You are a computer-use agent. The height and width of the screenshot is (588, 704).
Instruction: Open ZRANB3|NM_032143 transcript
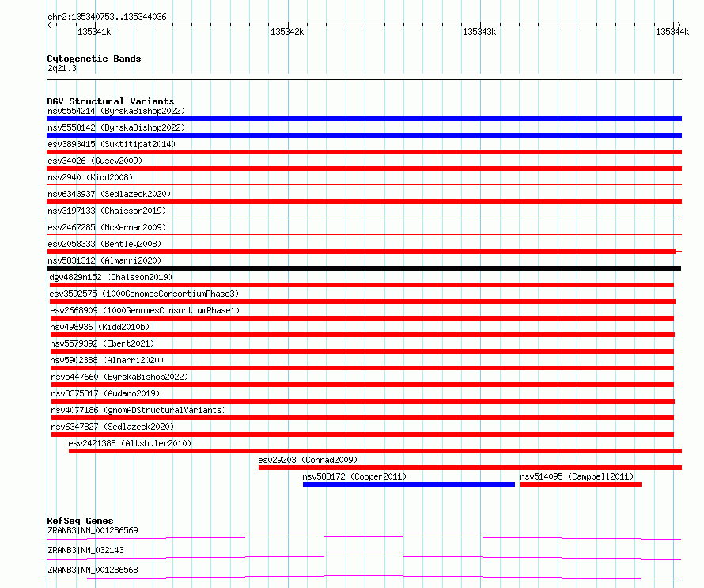(85, 550)
